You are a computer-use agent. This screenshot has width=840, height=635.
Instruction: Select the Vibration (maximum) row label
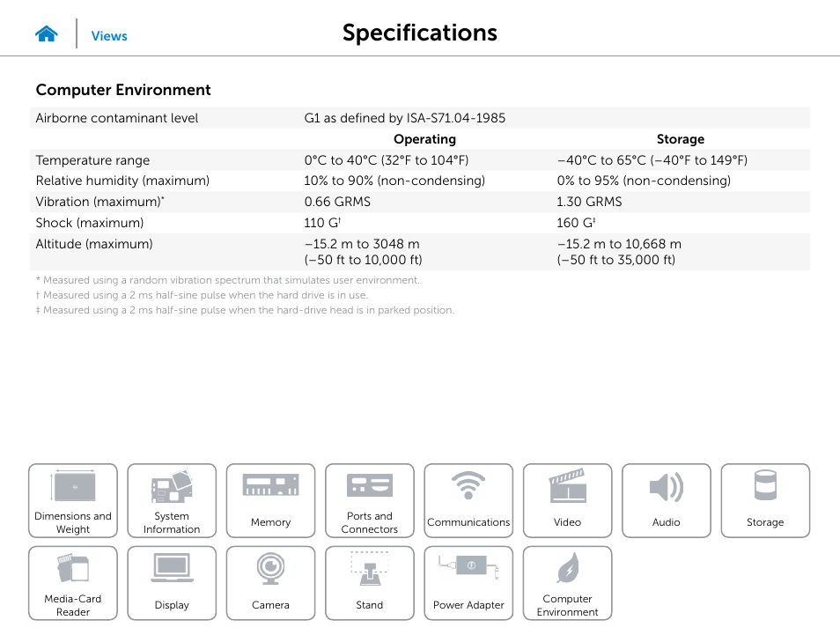pyautogui.click(x=99, y=202)
